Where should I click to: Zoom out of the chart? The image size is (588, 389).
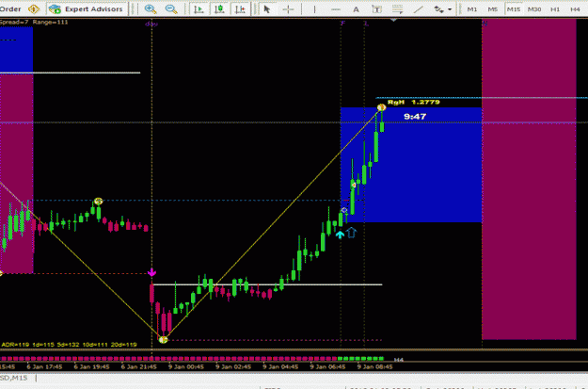(171, 9)
